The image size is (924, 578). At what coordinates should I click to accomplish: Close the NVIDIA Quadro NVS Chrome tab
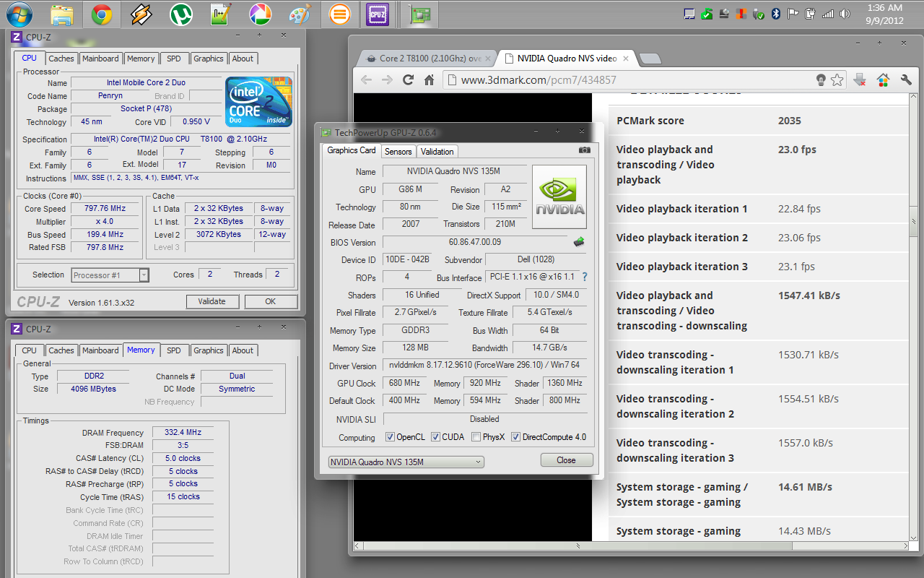pos(625,59)
